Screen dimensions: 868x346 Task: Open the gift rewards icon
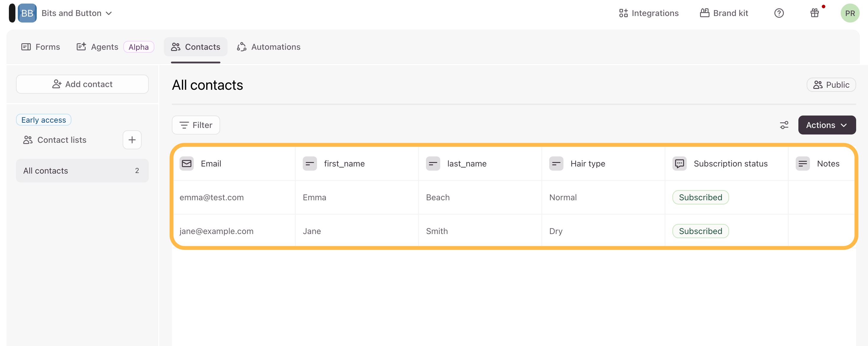click(814, 13)
